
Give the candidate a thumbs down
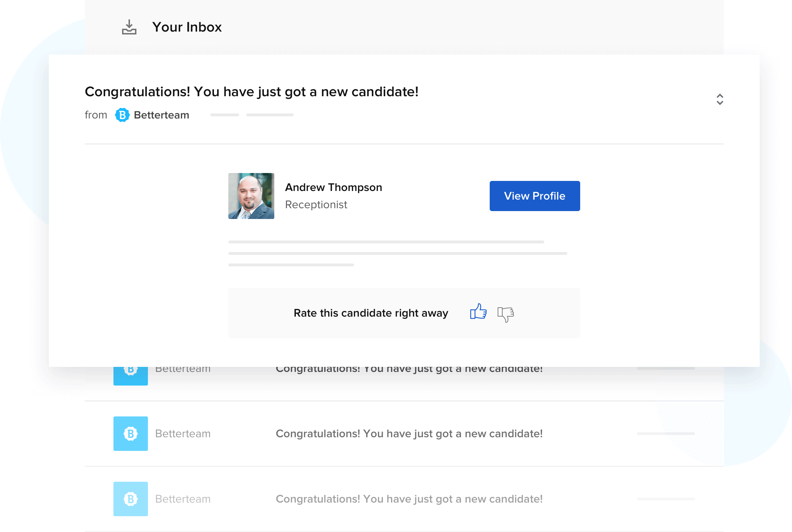pos(506,314)
